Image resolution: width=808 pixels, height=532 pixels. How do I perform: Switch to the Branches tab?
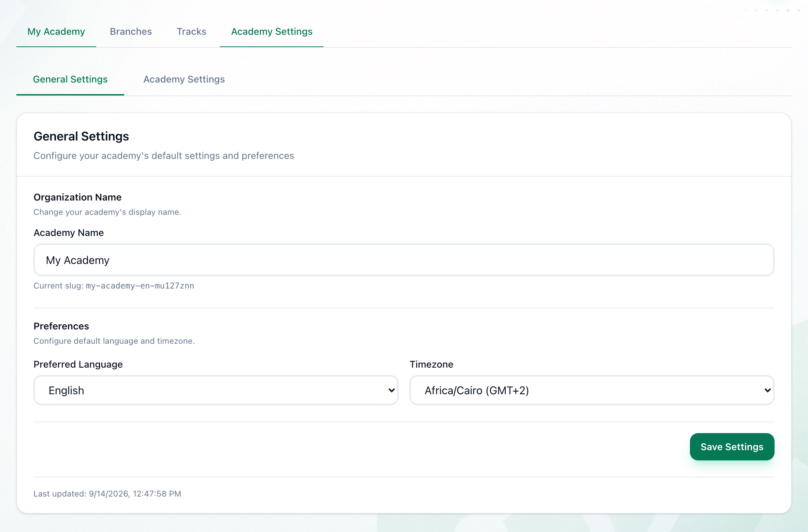[131, 31]
